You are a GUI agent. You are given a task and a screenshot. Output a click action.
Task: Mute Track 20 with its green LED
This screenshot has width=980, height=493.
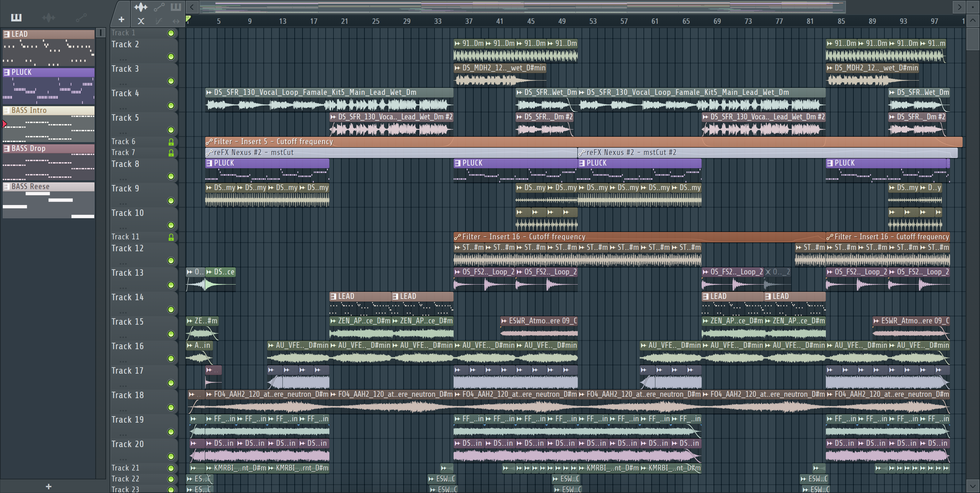[171, 457]
